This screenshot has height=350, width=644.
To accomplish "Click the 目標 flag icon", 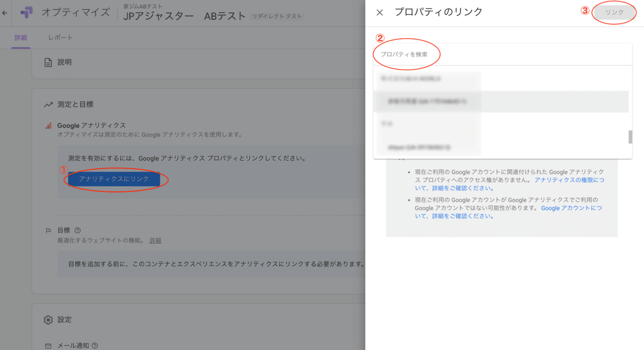I will pos(47,230).
